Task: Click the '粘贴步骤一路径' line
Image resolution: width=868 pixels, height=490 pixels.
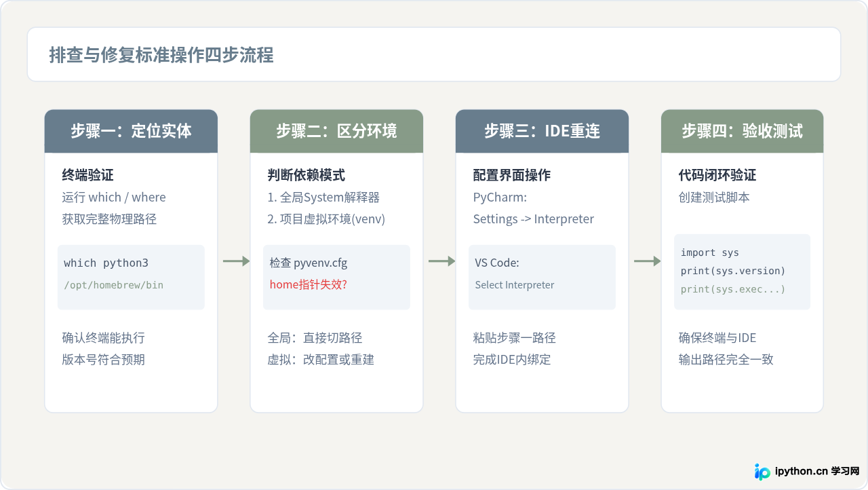Action: tap(514, 338)
